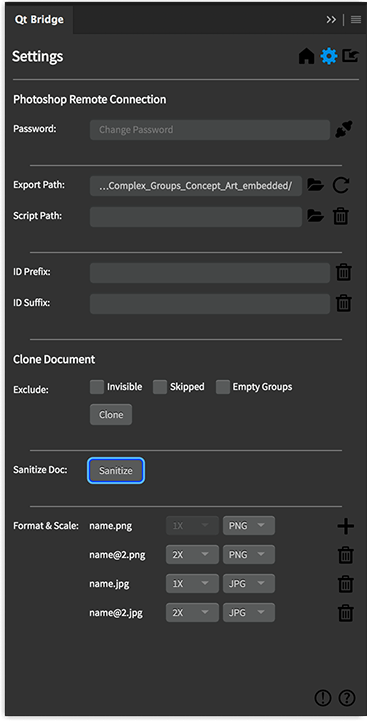Click the Settings title text
Viewport: 367px width, 723px height.
pyautogui.click(x=37, y=56)
